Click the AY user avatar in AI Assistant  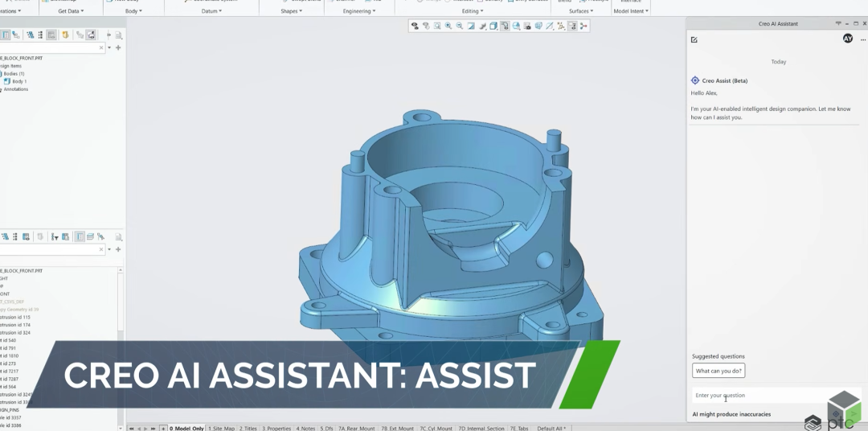(848, 39)
